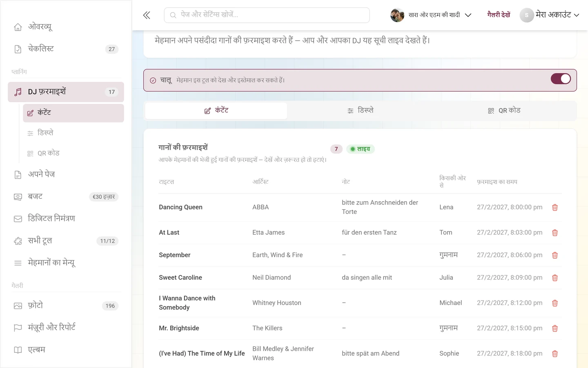Click the सभी टूल puzzle icon
The width and height of the screenshot is (588, 368).
tap(18, 241)
